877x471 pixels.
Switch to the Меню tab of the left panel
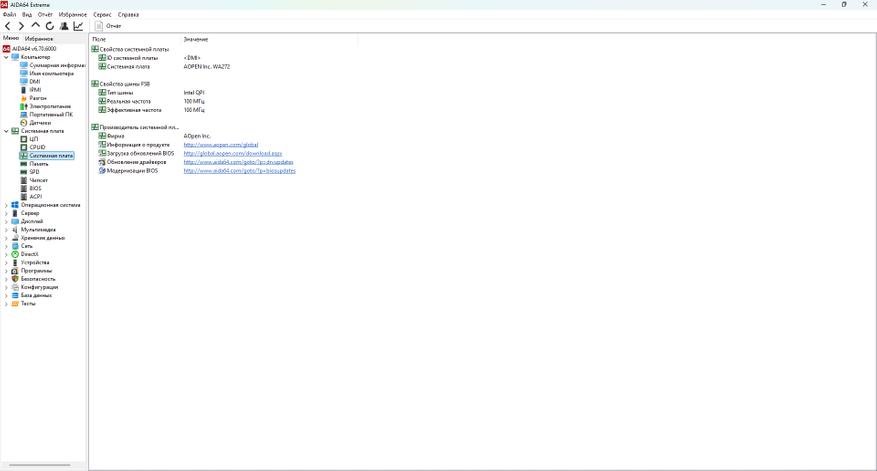tap(11, 38)
